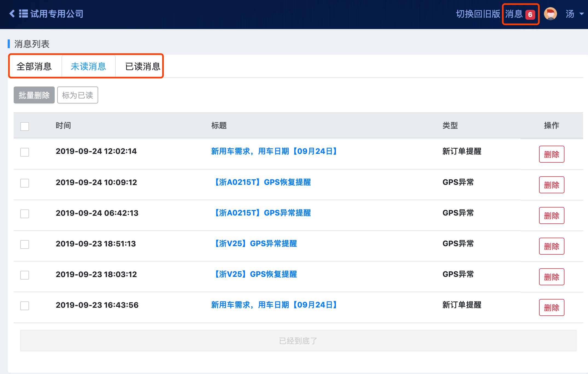Expand the user dropdown arrow next to 汤
Image resolution: width=588 pixels, height=374 pixels.
582,14
